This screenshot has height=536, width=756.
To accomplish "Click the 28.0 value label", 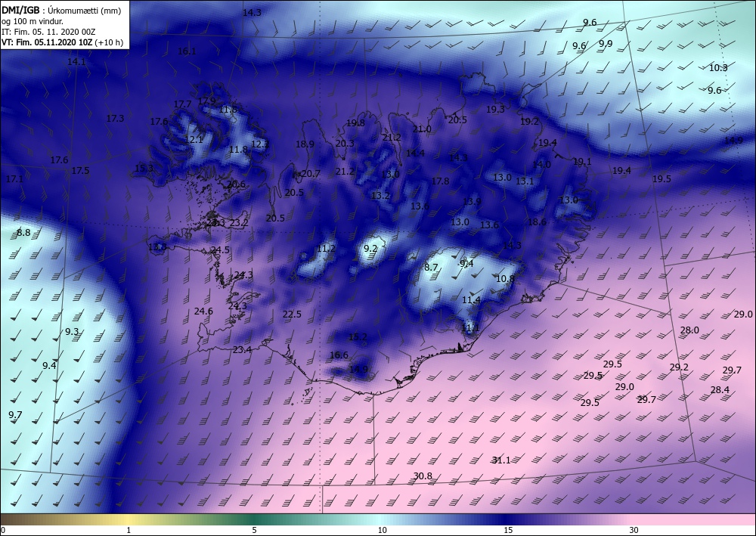I will pyautogui.click(x=689, y=330).
